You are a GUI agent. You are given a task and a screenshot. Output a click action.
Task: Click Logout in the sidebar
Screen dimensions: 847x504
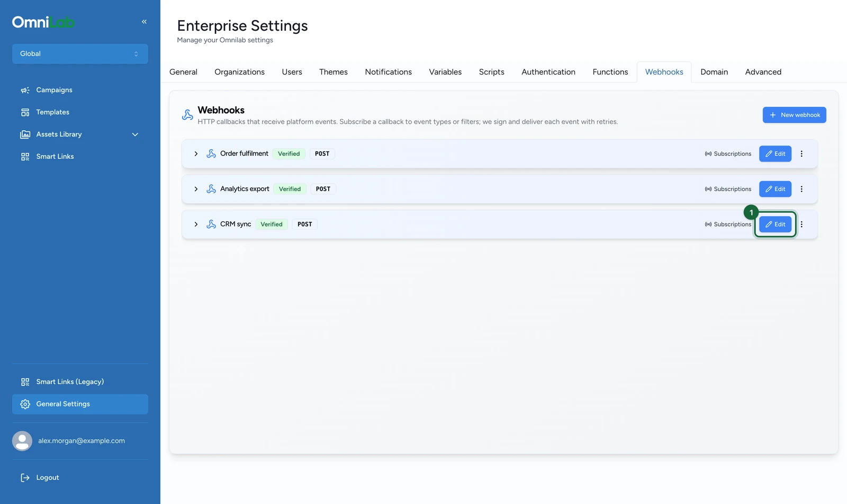point(80,478)
